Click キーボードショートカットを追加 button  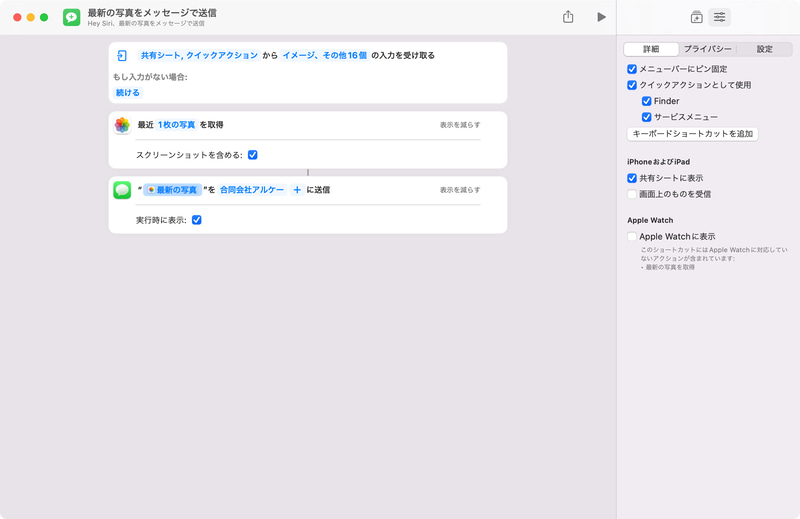tap(692, 134)
